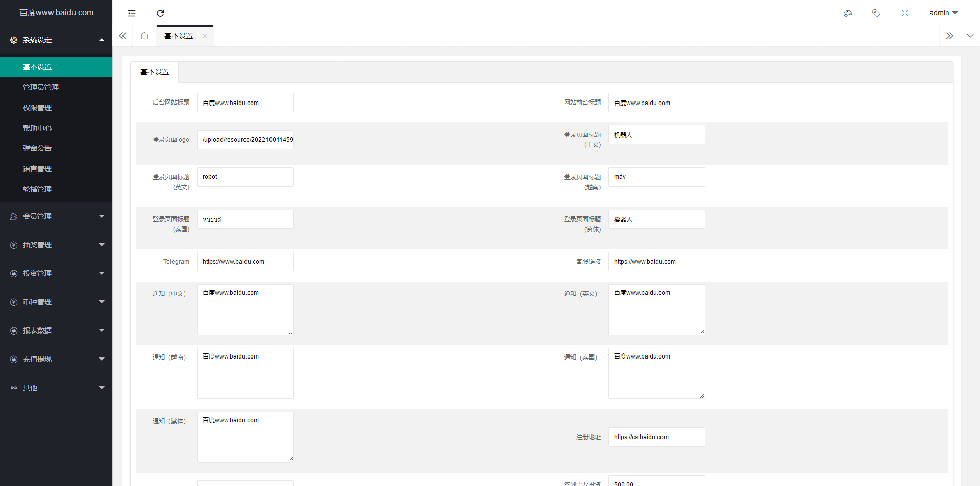Select 语言管理 from the sidebar
The width and height of the screenshot is (980, 486).
pyautogui.click(x=37, y=169)
